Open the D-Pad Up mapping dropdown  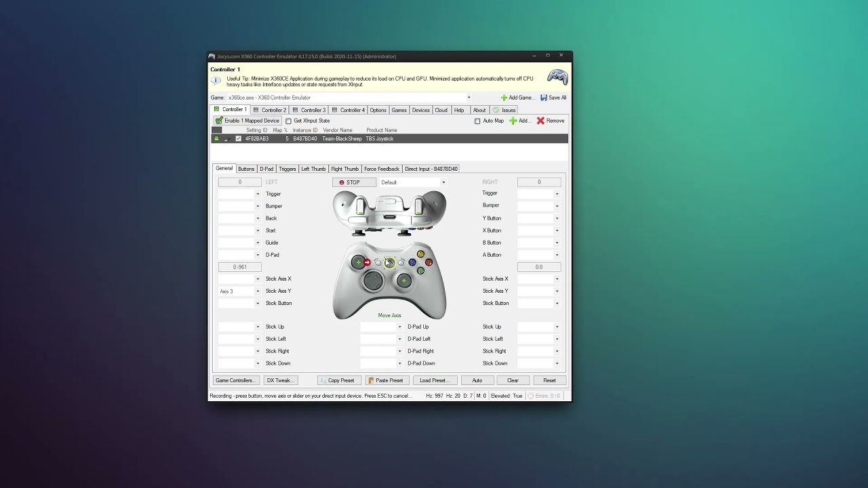pos(399,327)
